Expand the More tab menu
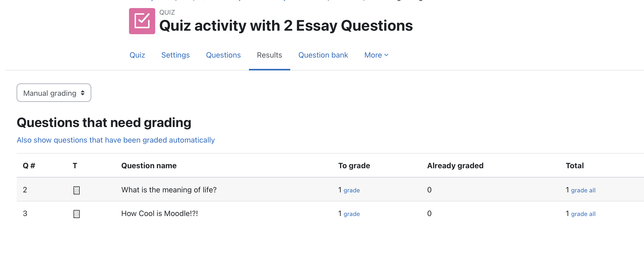The width and height of the screenshot is (644, 256). pyautogui.click(x=376, y=55)
